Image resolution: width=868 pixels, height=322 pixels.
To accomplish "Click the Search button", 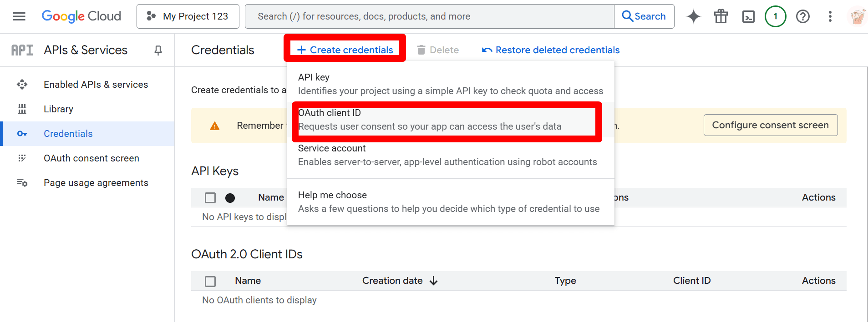I will [644, 16].
